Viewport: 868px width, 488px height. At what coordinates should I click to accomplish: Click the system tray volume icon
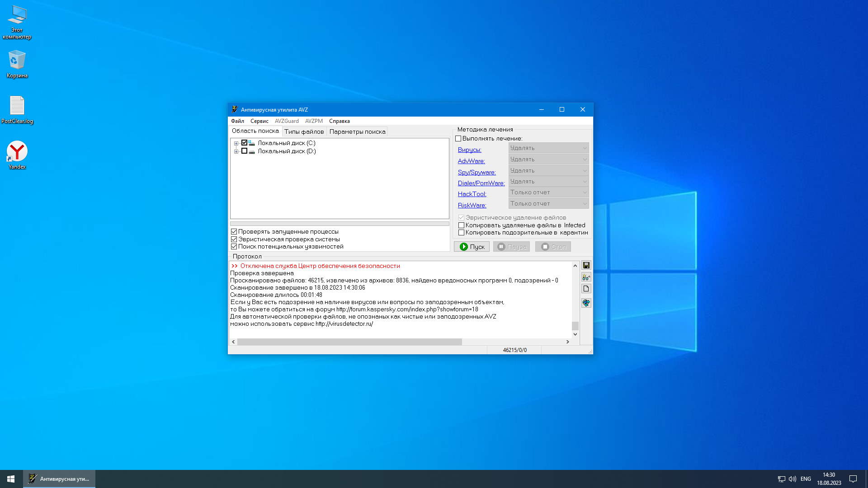[792, 479]
